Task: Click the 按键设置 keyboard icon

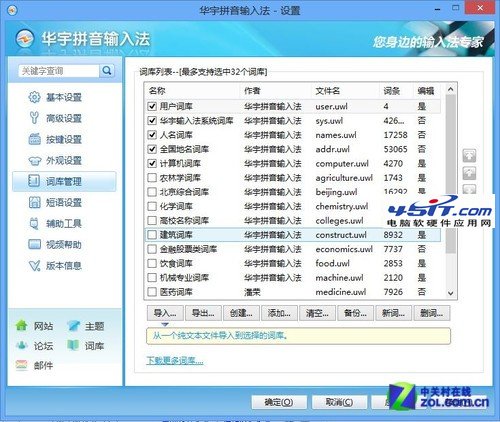Action: (x=34, y=139)
